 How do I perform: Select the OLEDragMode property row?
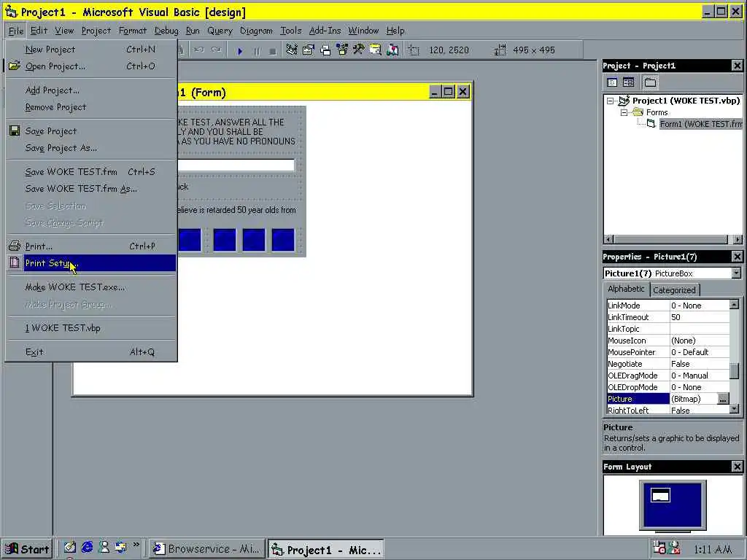[668, 376]
